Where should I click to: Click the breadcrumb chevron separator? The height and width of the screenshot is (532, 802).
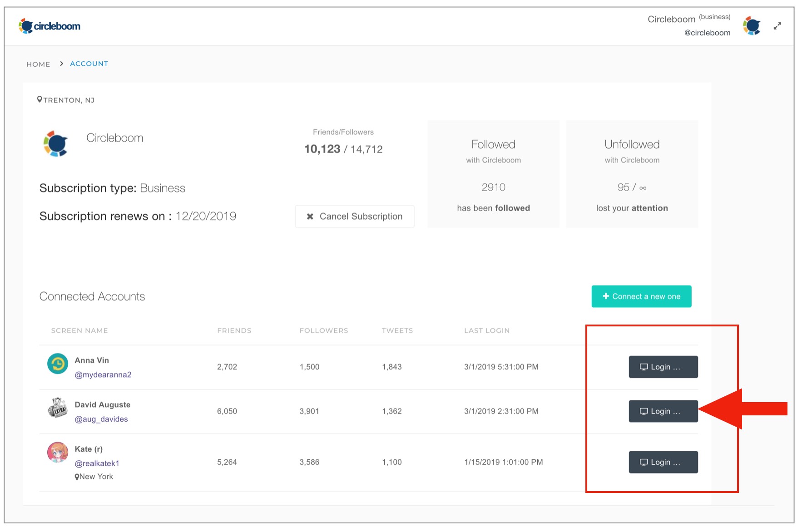pos(61,64)
